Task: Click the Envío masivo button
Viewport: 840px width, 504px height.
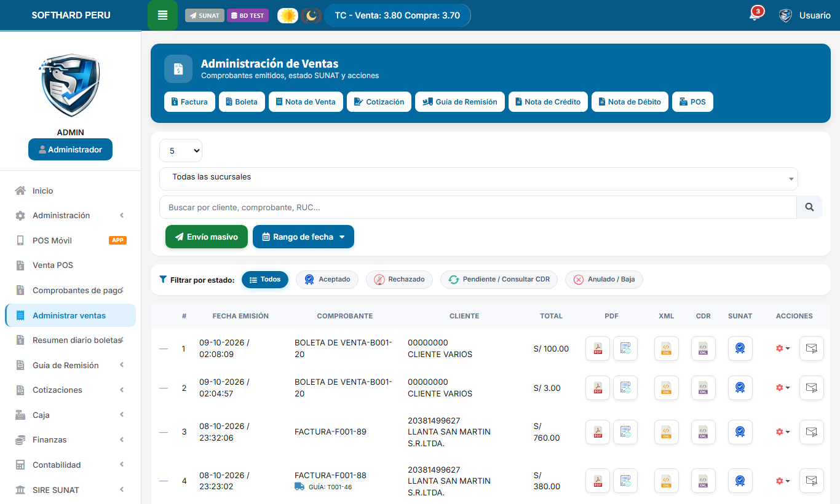Action: [207, 237]
